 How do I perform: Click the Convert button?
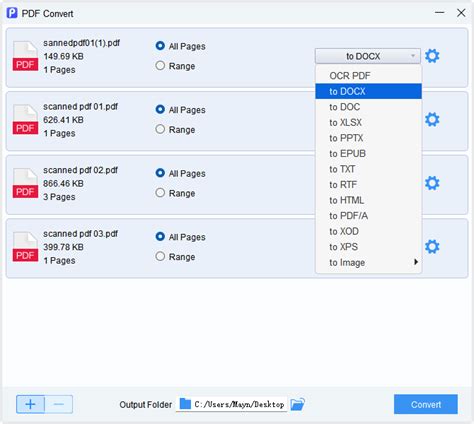(426, 404)
